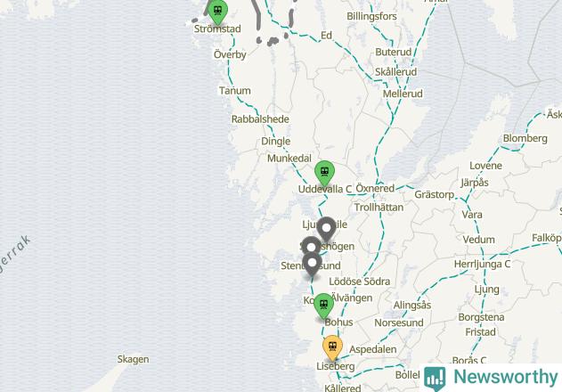Open the green train marker near Bohus

tap(324, 306)
